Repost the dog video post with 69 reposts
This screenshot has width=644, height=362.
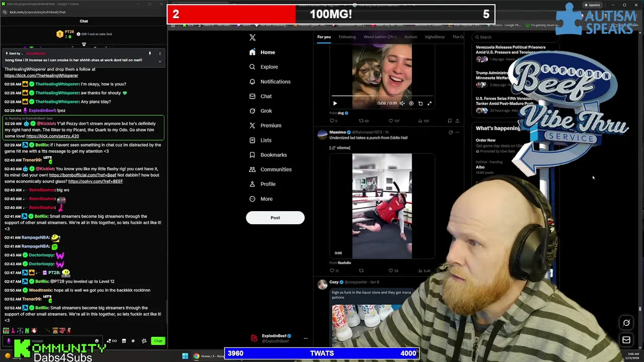pyautogui.click(x=364, y=121)
